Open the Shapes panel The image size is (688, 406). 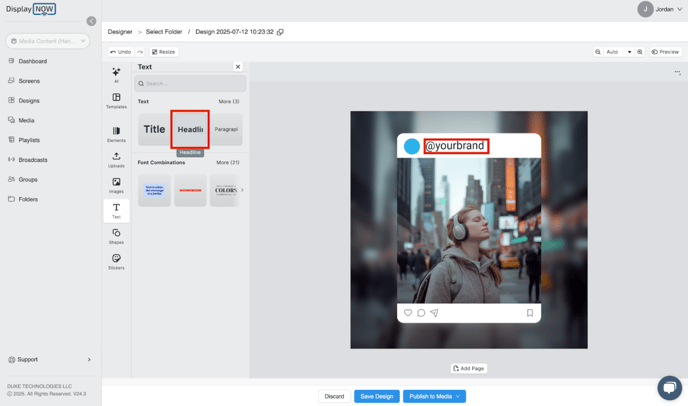coord(116,236)
